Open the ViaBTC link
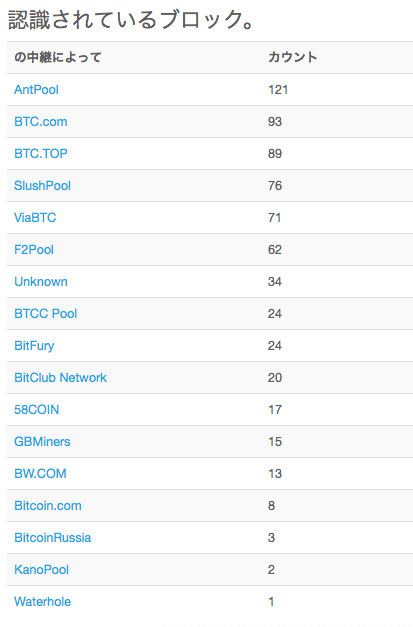The width and height of the screenshot is (413, 627). point(35,218)
